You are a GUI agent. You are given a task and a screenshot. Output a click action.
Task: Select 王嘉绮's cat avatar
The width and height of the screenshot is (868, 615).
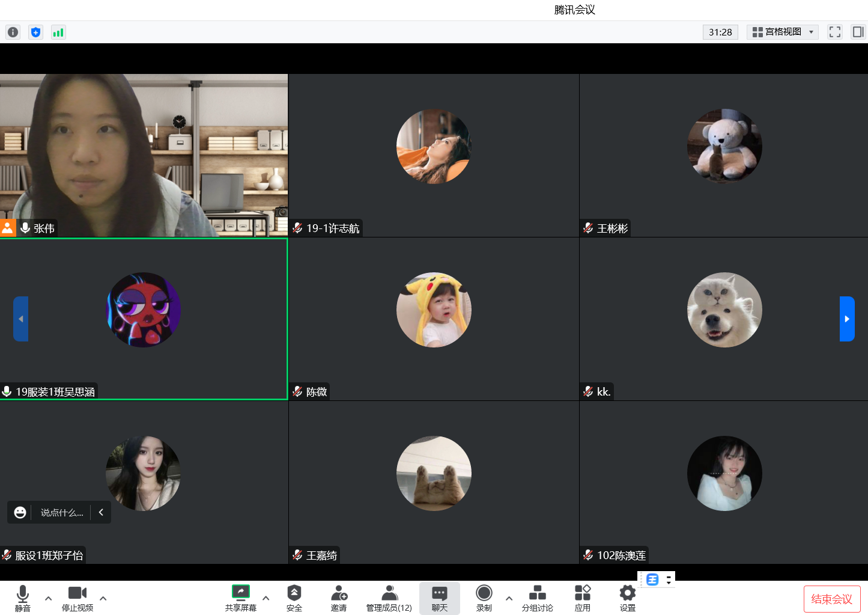[434, 473]
